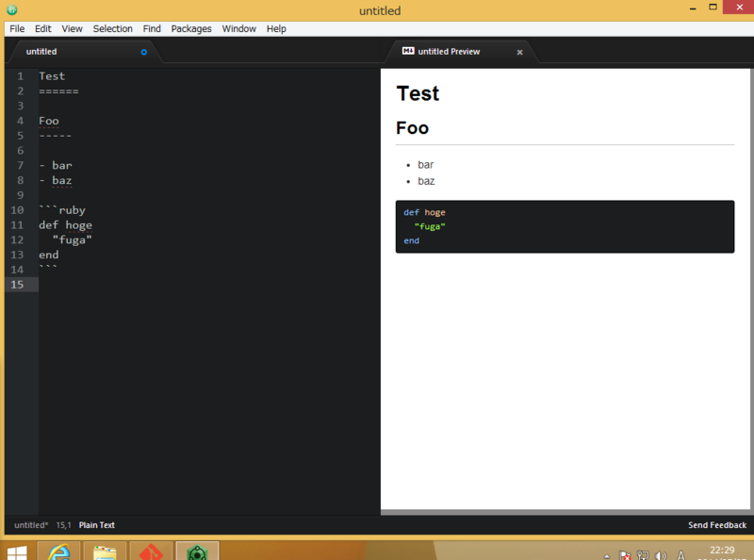The width and height of the screenshot is (754, 560).
Task: Open the Find menu
Action: 152,29
